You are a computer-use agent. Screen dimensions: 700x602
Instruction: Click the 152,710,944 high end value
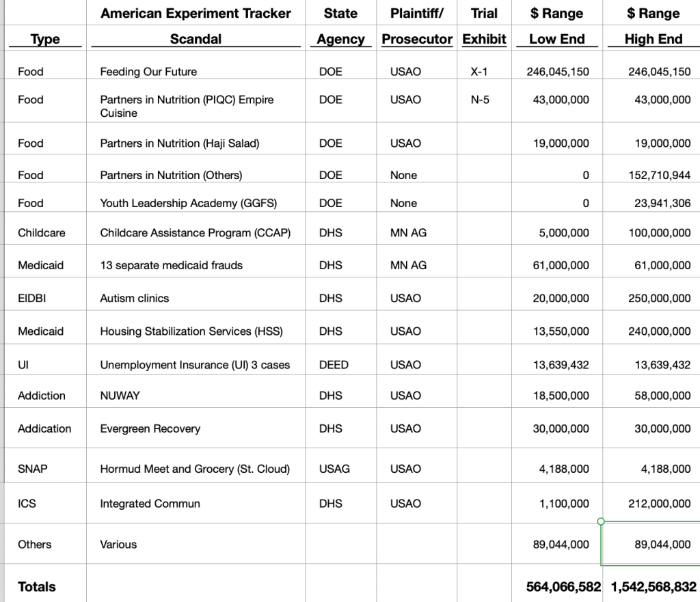659,176
